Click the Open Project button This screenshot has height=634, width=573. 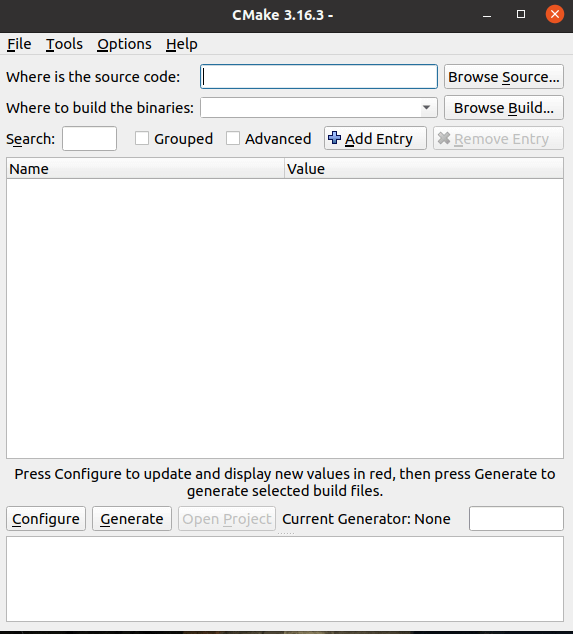pos(227,519)
